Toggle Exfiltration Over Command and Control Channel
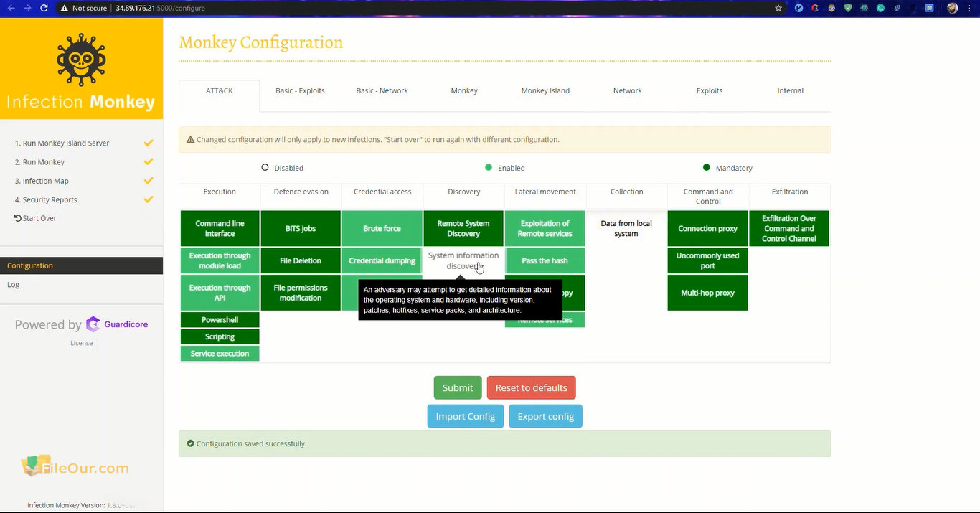The height and width of the screenshot is (513, 980). tap(789, 228)
